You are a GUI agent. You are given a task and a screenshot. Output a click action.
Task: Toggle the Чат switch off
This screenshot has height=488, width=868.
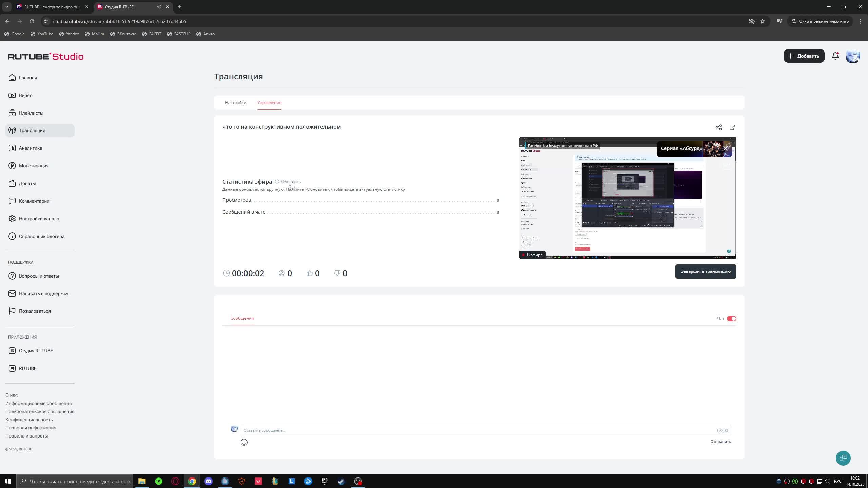pyautogui.click(x=731, y=319)
